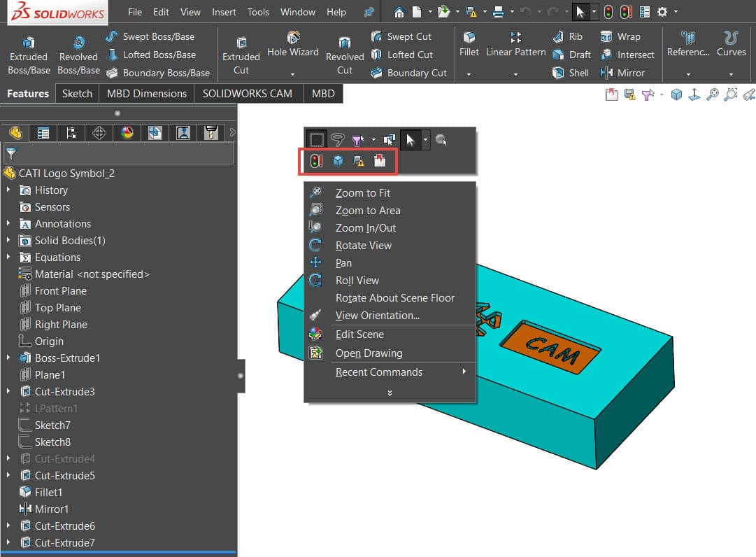
Task: Select the Revolved Boss/Base tool
Action: (x=78, y=55)
